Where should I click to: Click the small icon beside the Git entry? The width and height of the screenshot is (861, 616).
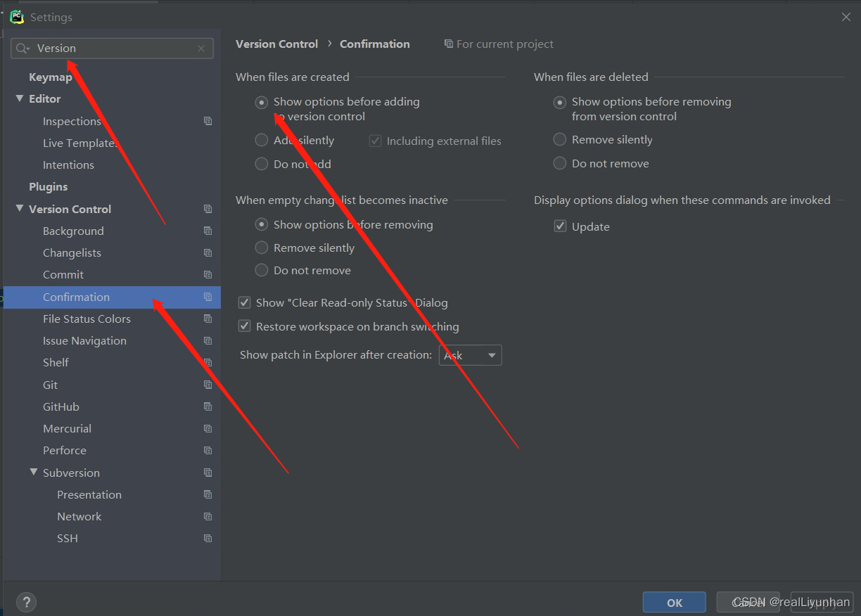coord(208,385)
